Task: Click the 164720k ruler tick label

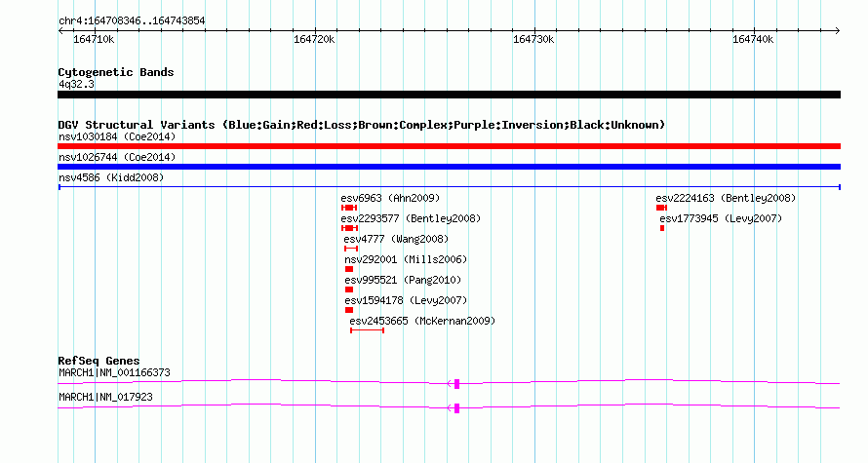Action: [314, 40]
